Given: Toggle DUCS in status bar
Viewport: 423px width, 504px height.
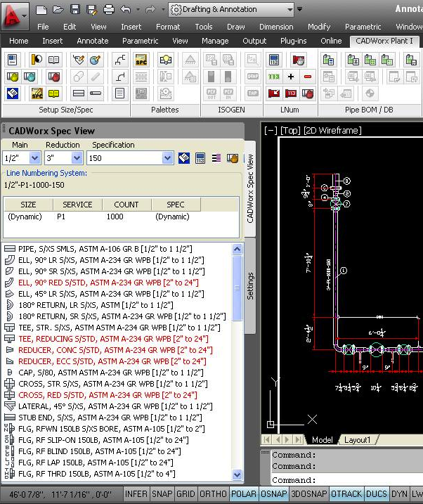Looking at the screenshot, I should click(x=377, y=493).
